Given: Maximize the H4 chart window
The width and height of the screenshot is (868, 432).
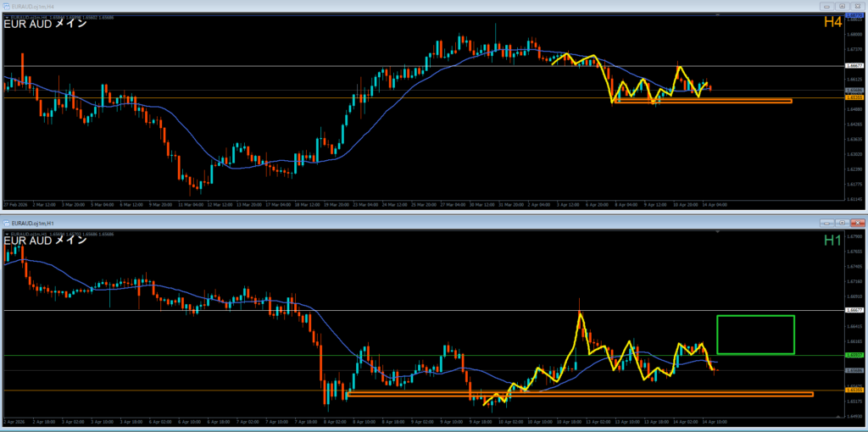Looking at the screenshot, I should tap(842, 6).
